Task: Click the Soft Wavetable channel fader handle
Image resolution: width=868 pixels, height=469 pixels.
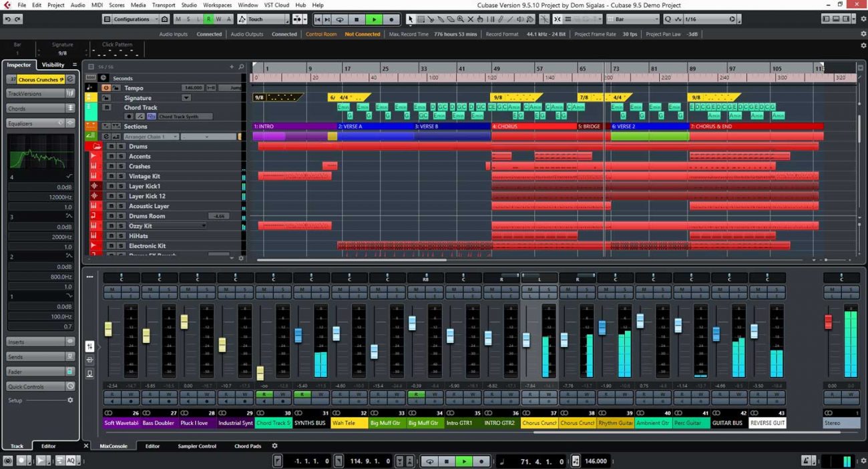Action: (x=108, y=329)
